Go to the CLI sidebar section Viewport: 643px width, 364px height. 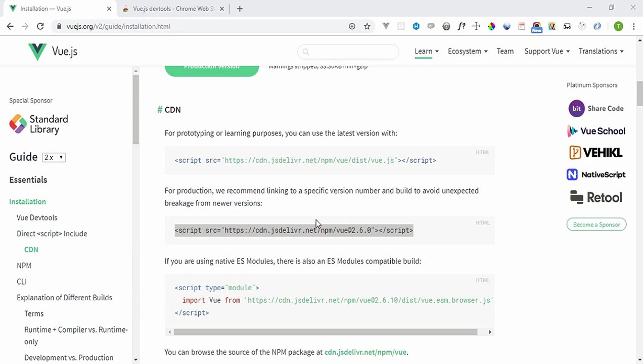(x=22, y=282)
